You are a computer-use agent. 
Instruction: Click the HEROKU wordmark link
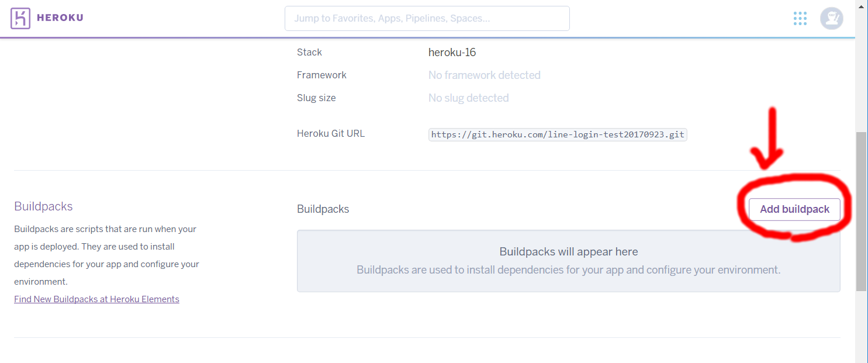coord(60,18)
